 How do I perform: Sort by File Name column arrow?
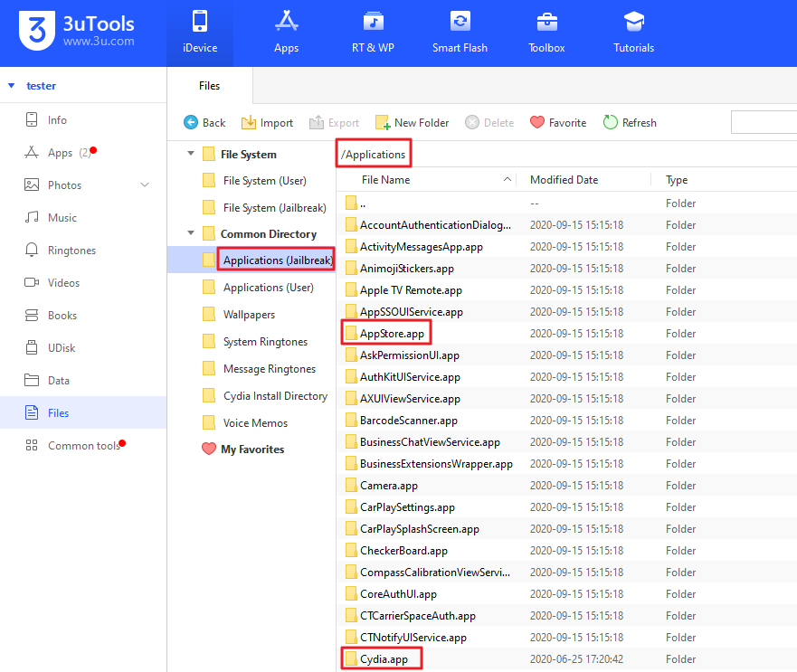(x=507, y=179)
